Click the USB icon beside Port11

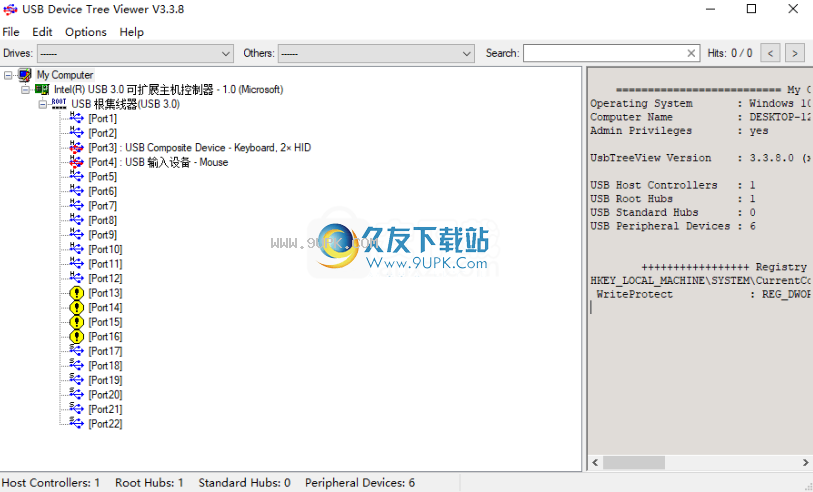click(76, 263)
